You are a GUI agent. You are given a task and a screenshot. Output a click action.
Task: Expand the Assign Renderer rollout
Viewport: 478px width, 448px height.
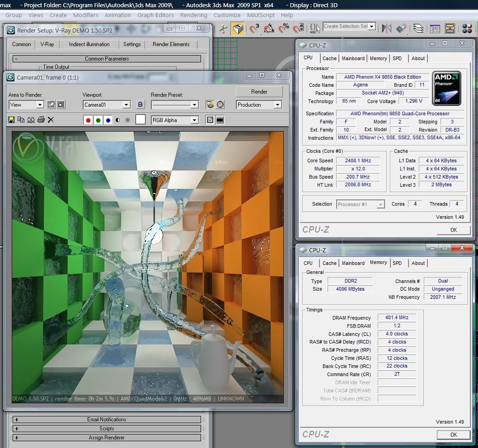click(x=107, y=438)
